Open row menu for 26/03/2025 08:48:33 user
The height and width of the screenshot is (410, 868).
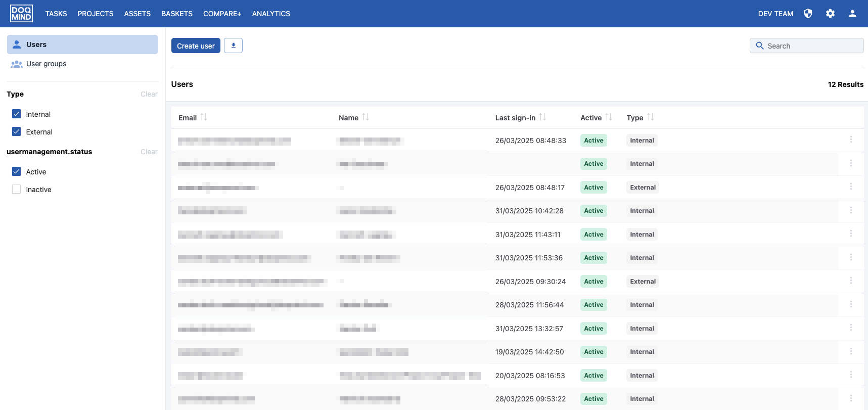coord(851,140)
